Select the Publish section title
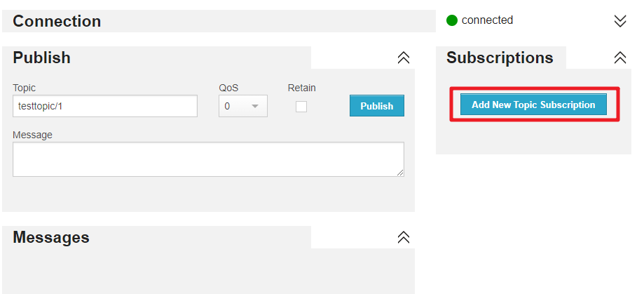Viewport: 644px width, 294px height. point(41,58)
